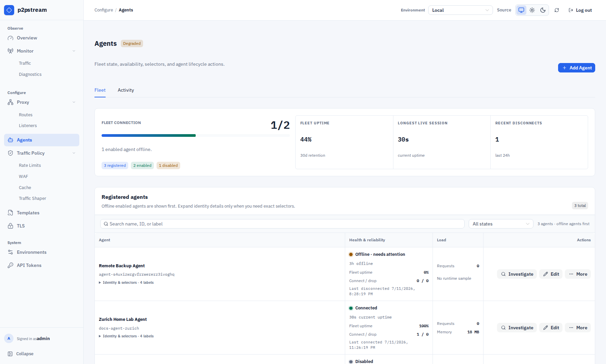Click the Monitor broadcast icon
This screenshot has width=606, height=364.
click(x=10, y=51)
